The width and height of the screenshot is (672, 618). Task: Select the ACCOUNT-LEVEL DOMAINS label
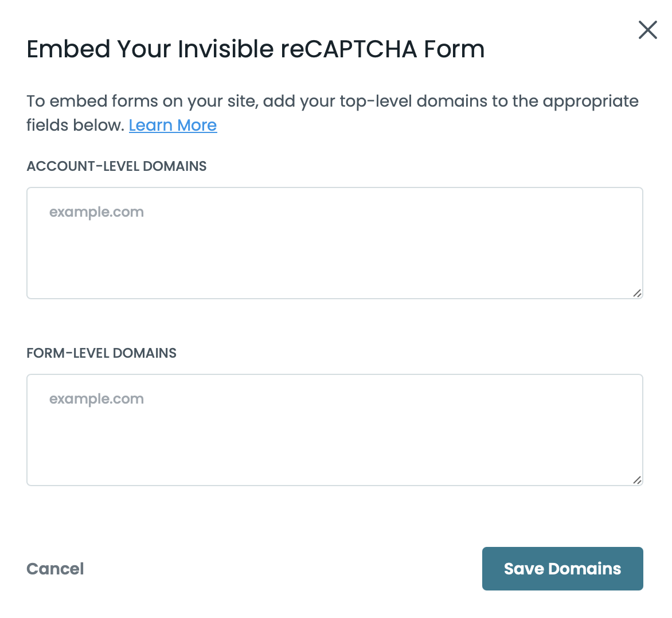click(116, 166)
